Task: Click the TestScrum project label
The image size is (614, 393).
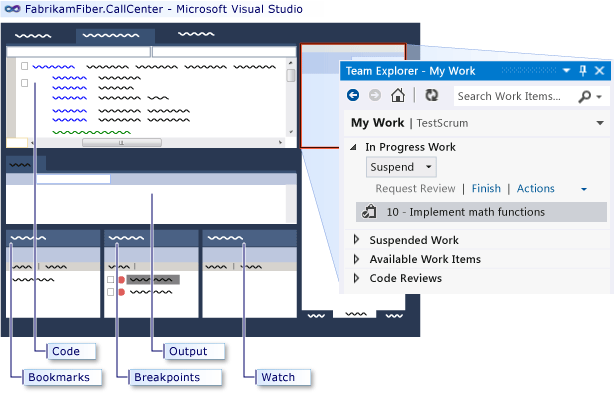Action: 442,123
